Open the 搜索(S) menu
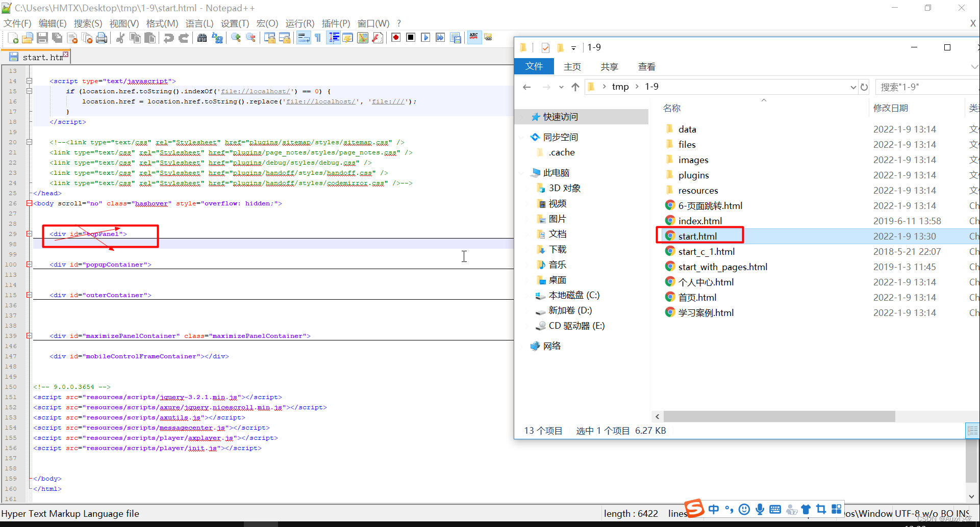This screenshot has width=980, height=527. coord(88,23)
